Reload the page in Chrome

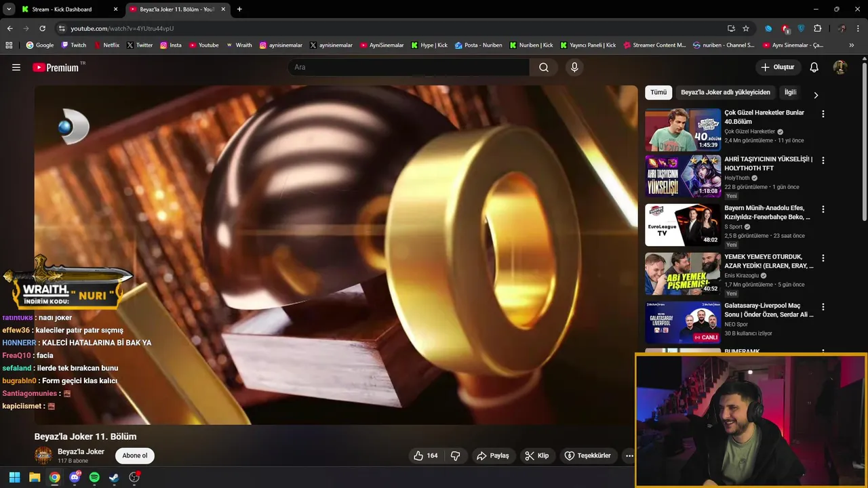click(42, 28)
